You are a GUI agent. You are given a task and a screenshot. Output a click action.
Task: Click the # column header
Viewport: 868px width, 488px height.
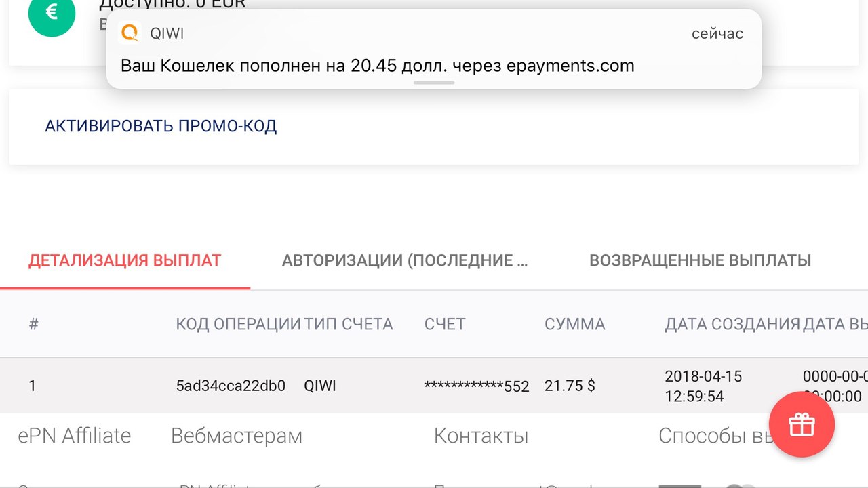click(x=34, y=324)
